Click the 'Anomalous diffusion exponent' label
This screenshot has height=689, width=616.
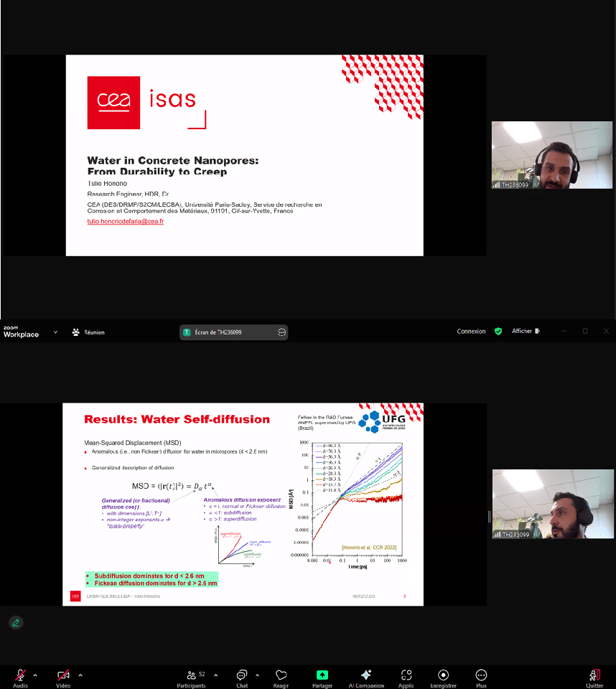pos(242,500)
